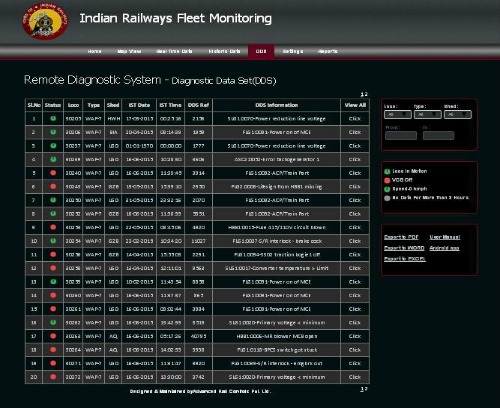Click the 'Click' link in row 12

pos(355,268)
